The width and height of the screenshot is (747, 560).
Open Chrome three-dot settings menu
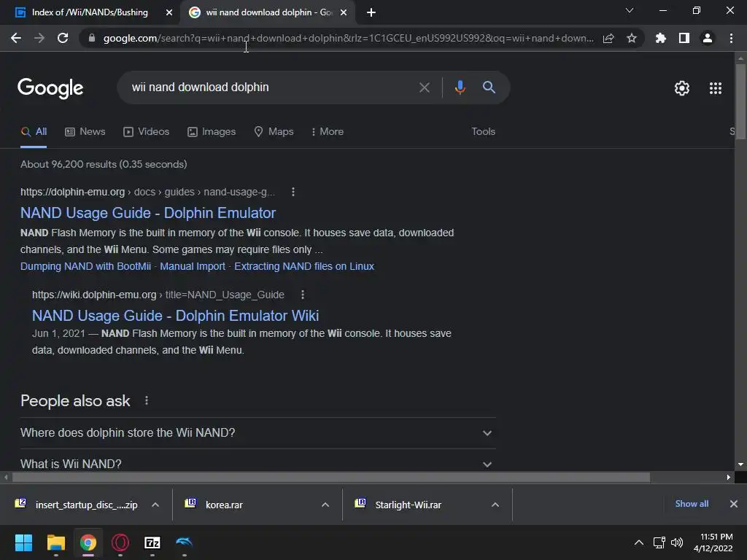(x=731, y=38)
